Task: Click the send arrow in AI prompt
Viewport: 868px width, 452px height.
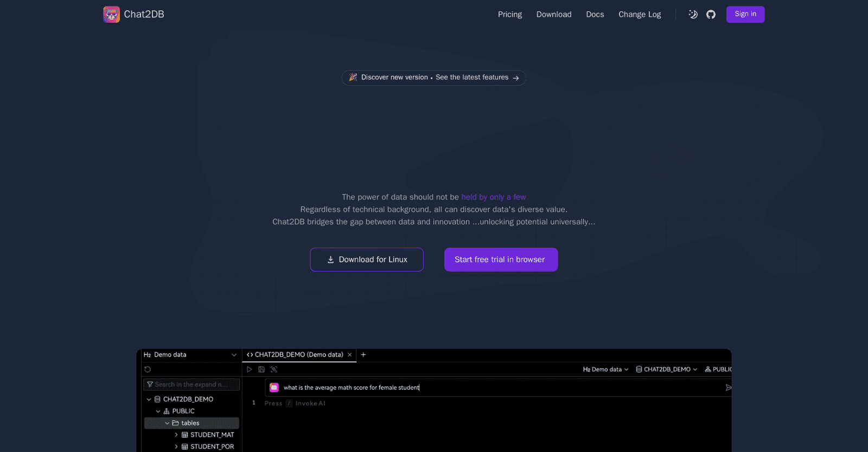Action: 728,388
